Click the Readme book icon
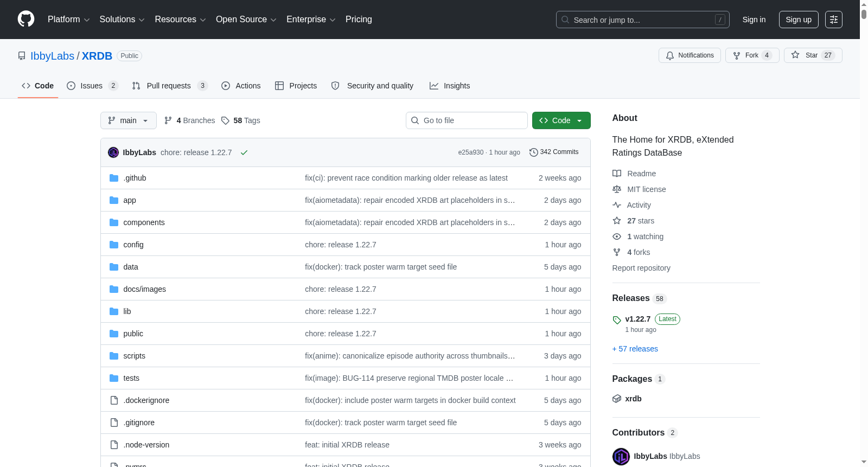 pyautogui.click(x=617, y=174)
